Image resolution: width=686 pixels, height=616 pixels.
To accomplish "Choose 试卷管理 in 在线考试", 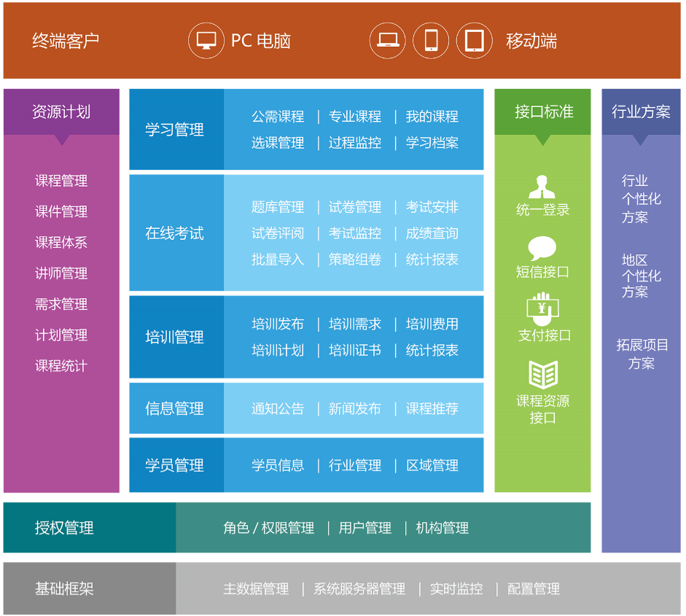I will coord(355,207).
